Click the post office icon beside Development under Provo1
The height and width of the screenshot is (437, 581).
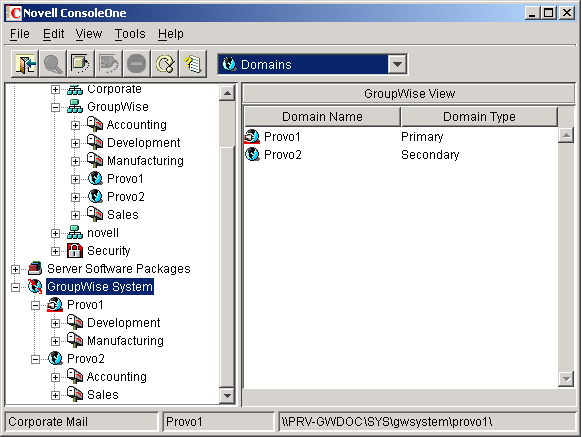75,322
